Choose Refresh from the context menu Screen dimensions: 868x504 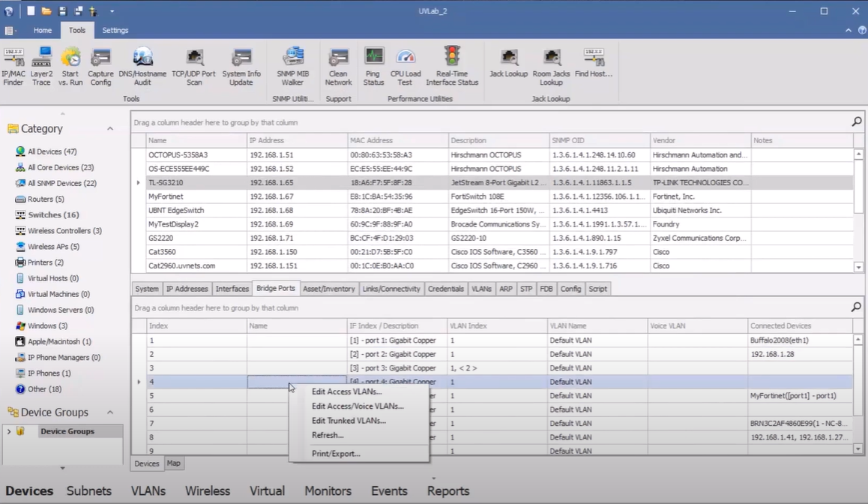click(x=328, y=435)
